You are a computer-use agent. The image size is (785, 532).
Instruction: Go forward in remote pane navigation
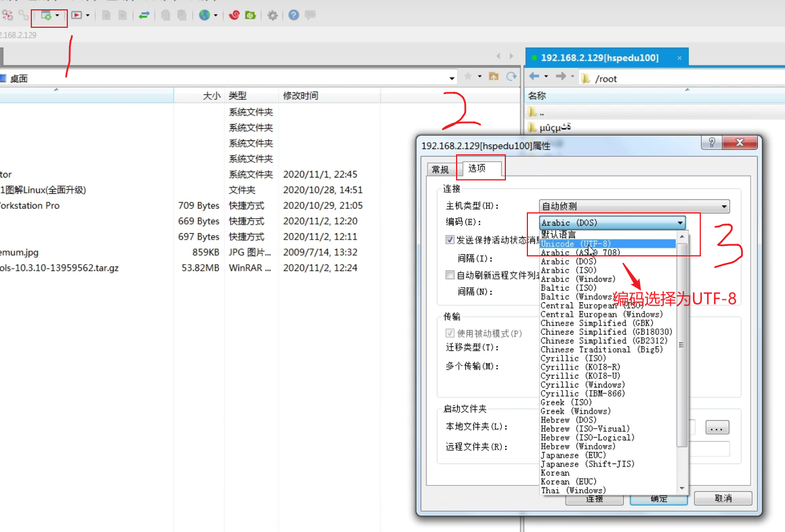pyautogui.click(x=560, y=76)
